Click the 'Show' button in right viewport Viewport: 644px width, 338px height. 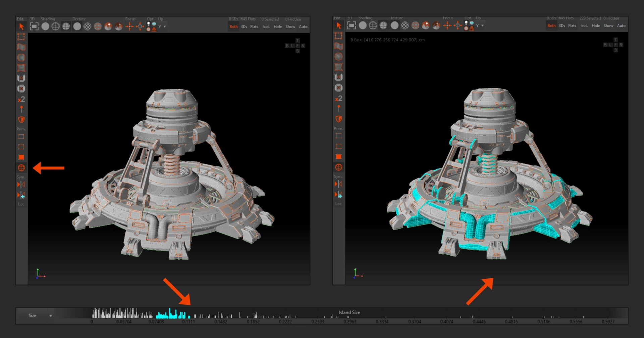[x=608, y=26]
